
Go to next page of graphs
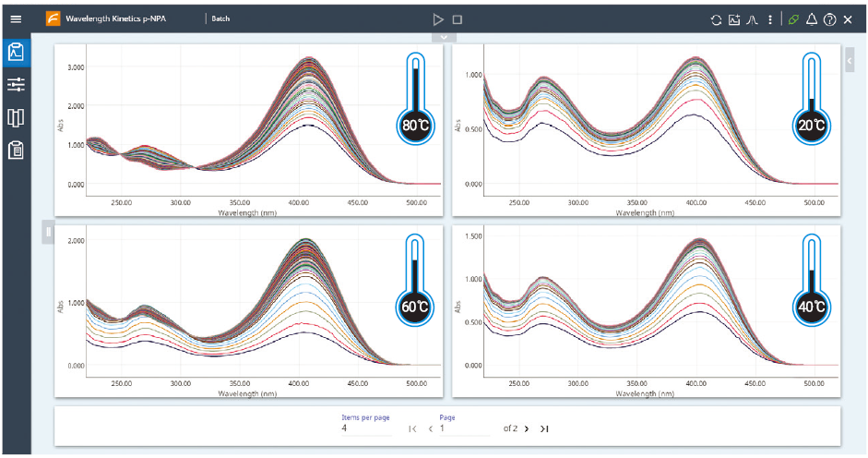point(527,428)
